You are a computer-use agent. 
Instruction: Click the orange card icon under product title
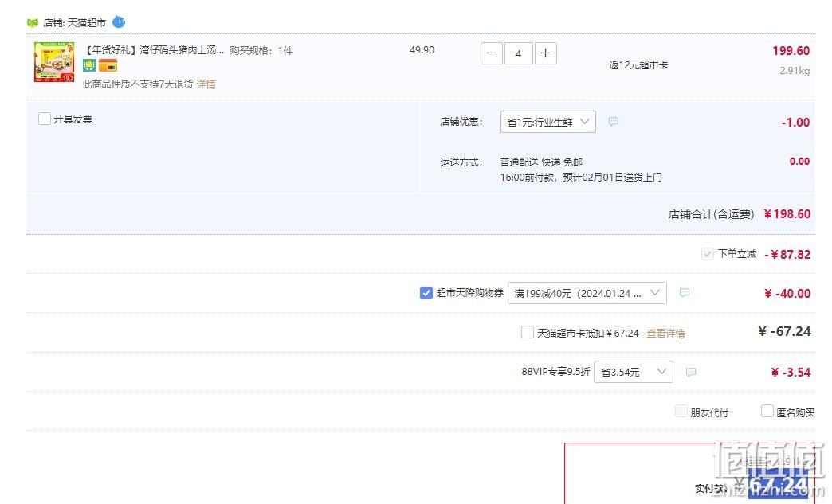[108, 66]
